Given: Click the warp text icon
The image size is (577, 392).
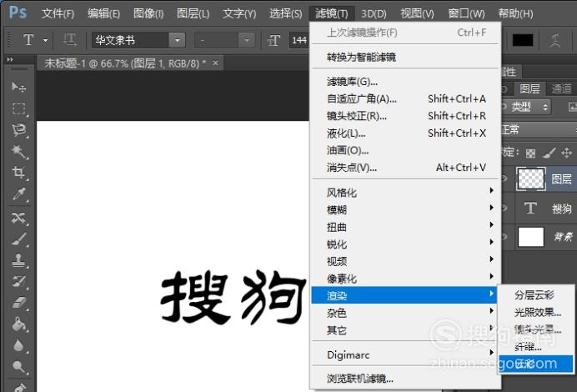Looking at the screenshot, I should 555,40.
